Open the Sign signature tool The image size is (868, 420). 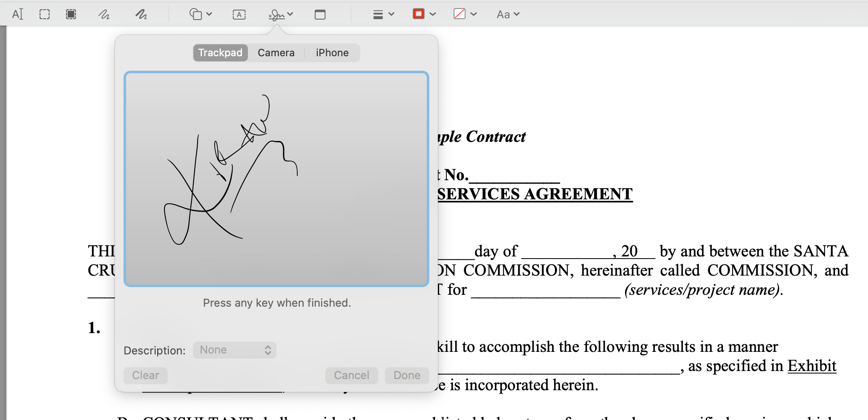tap(277, 15)
